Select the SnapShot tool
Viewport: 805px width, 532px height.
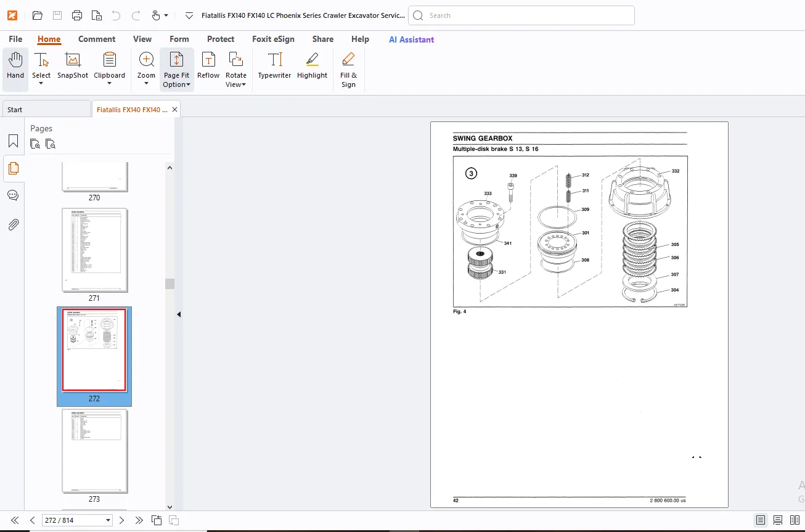pyautogui.click(x=73, y=66)
